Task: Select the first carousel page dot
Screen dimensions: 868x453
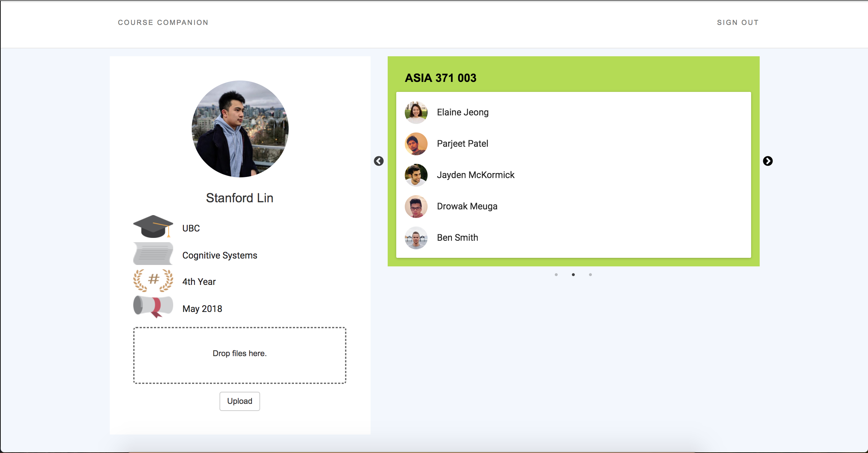Action: 556,275
